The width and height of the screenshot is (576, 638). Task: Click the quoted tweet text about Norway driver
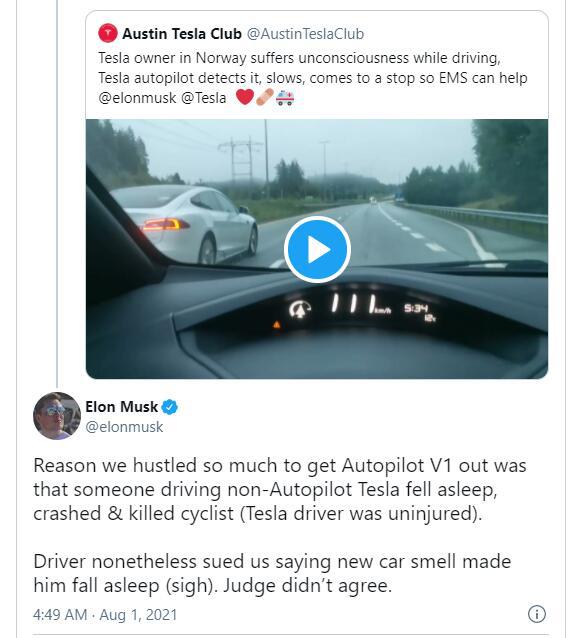coord(312,78)
